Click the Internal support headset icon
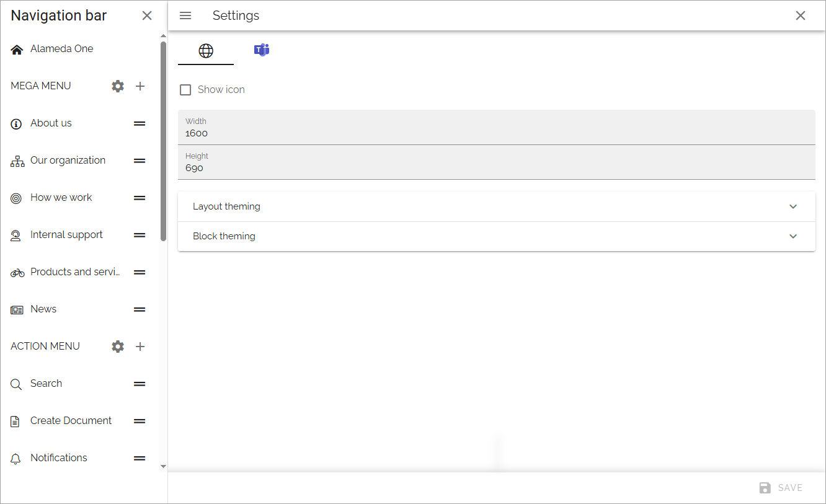Image resolution: width=826 pixels, height=504 pixels. tap(16, 236)
